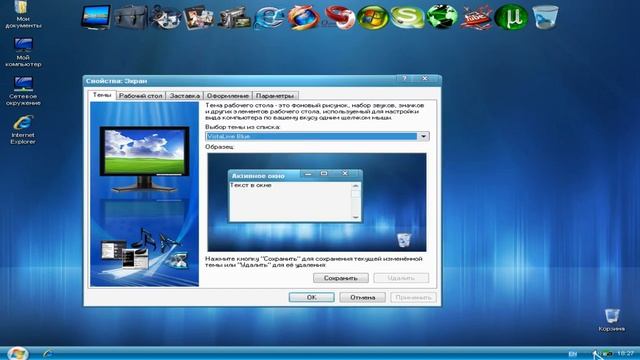
Task: Launch the film reel camera dock icon
Action: (x=165, y=17)
